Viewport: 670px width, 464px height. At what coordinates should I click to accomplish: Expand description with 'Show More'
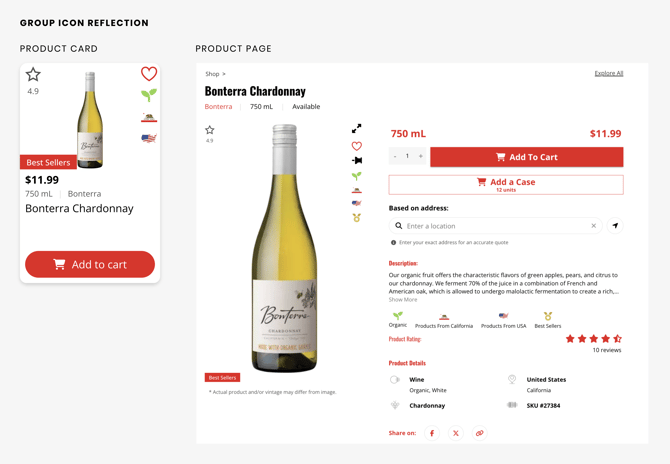point(403,300)
